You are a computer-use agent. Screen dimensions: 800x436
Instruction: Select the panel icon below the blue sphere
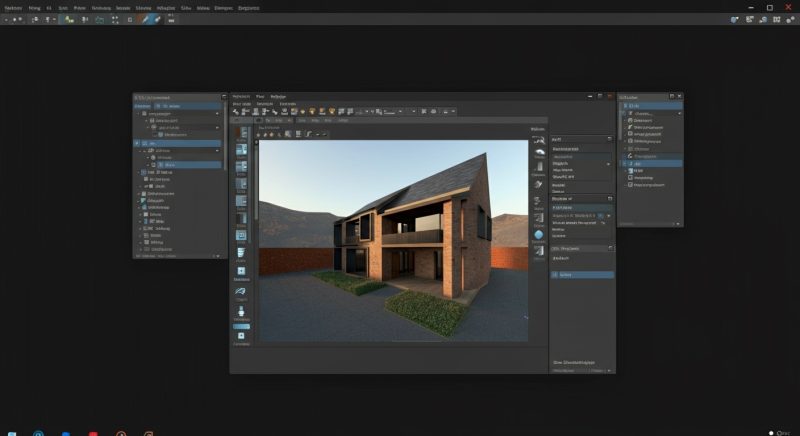(x=539, y=250)
